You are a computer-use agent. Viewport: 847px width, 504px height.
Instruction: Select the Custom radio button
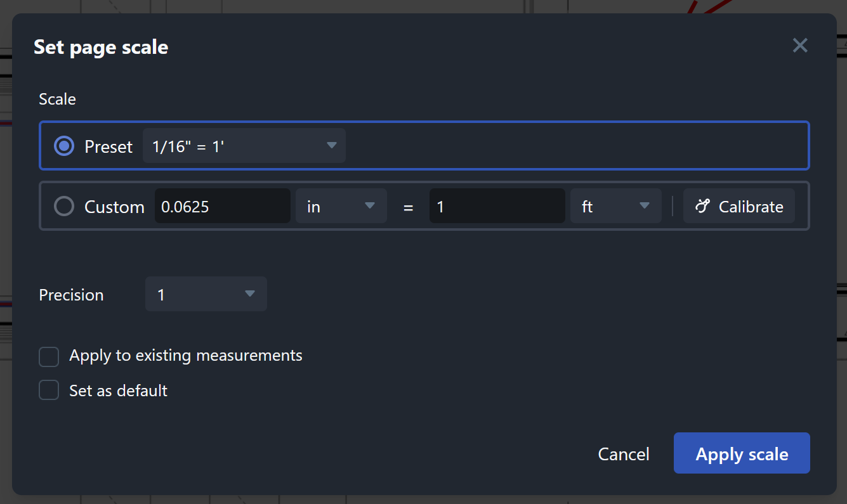[64, 207]
